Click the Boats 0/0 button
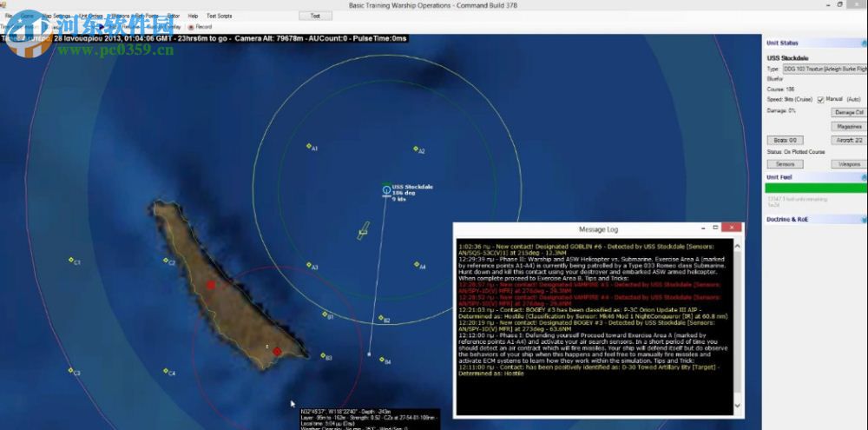This screenshot has height=430, width=868. click(785, 140)
